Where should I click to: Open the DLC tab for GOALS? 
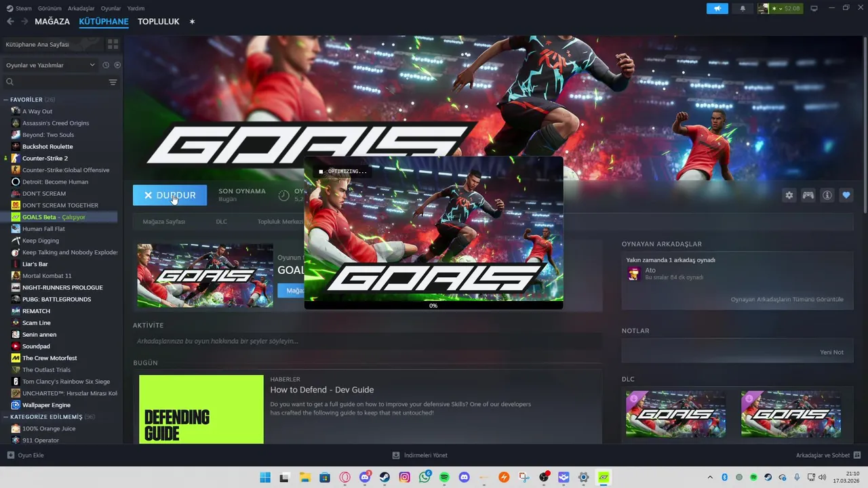[x=221, y=222]
